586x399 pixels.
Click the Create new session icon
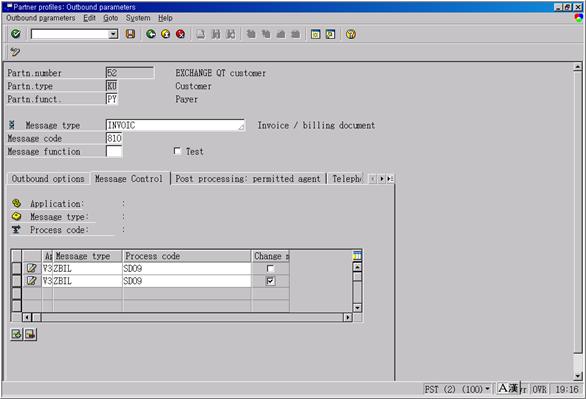pyautogui.click(x=315, y=34)
